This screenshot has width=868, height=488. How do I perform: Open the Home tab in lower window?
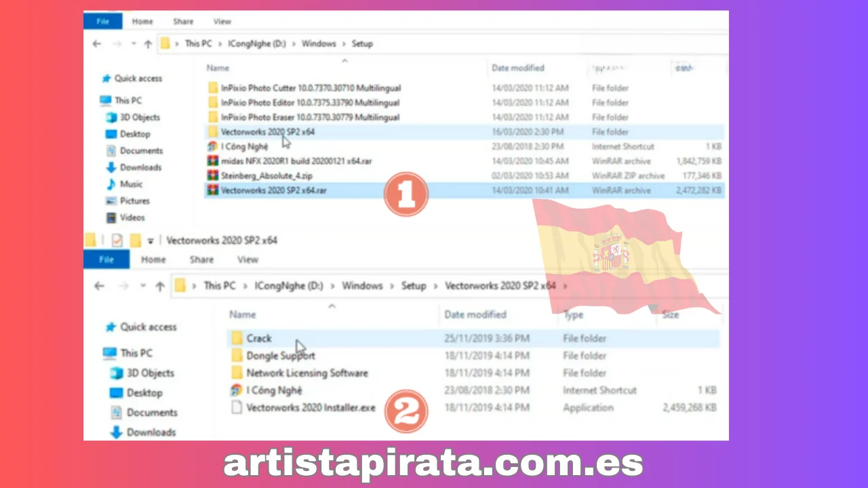coord(153,260)
